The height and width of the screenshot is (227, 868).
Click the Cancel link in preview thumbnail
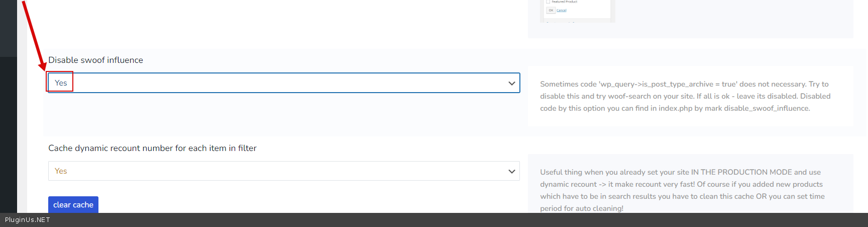pos(561,10)
